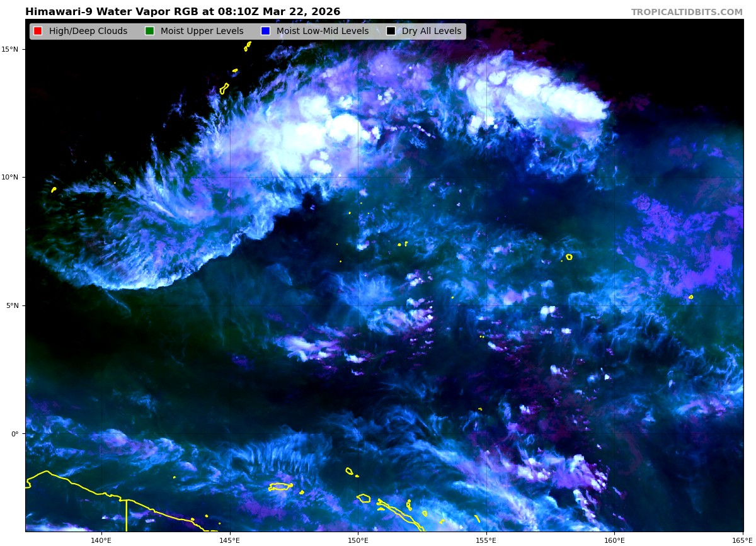Image resolution: width=756 pixels, height=546 pixels.
Task: Click the 10°N latitude axis label
Action: [x=11, y=178]
